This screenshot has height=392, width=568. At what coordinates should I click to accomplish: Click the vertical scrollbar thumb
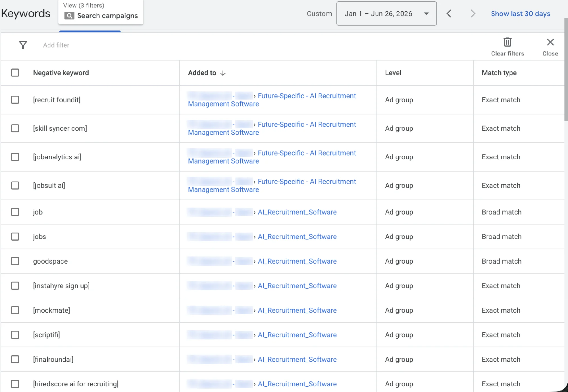[x=566, y=70]
